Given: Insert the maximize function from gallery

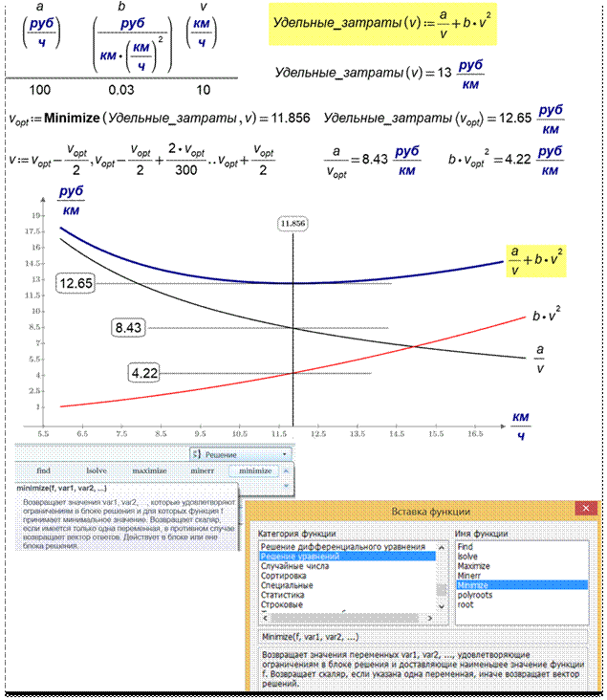Looking at the screenshot, I should [x=149, y=471].
